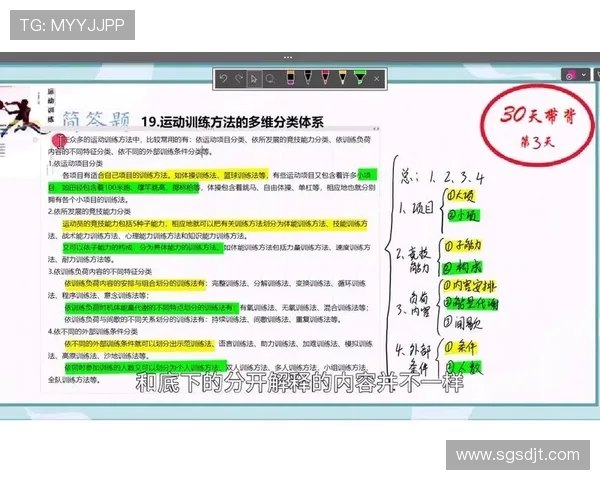Viewport: 600px width, 480px height.
Task: Choose the red pen
Action: pos(325,78)
